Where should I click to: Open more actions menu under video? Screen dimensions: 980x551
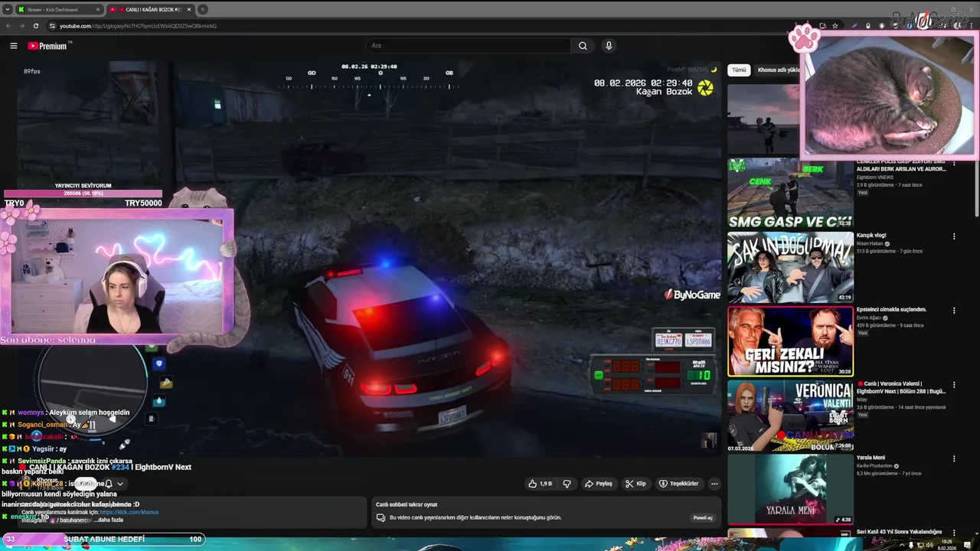click(x=714, y=484)
